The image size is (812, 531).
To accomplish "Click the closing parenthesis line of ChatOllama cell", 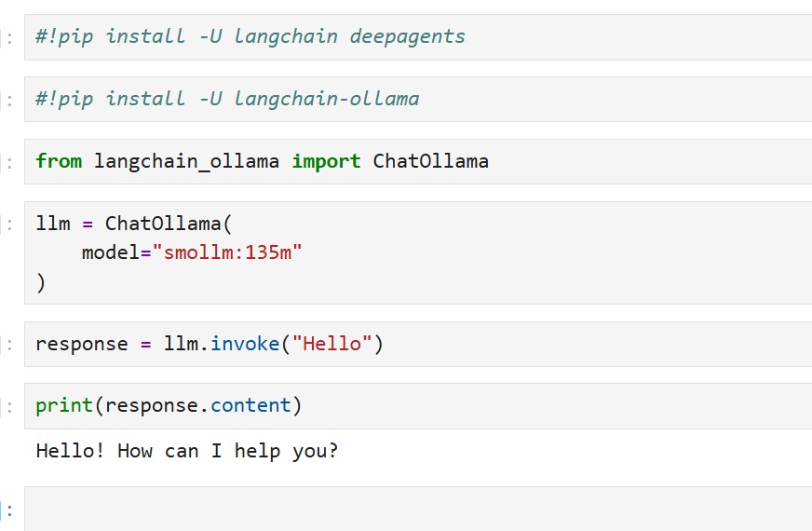I will 41,283.
